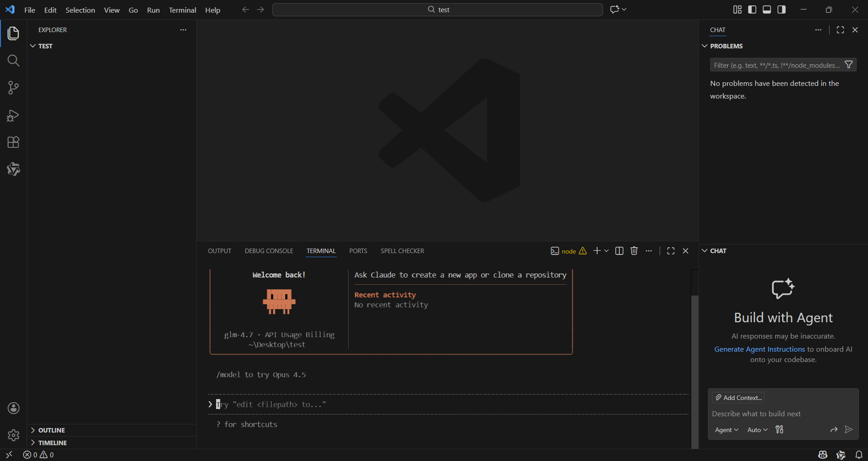Open the Customize Layout icon
This screenshot has height=461, width=868.
[737, 9]
